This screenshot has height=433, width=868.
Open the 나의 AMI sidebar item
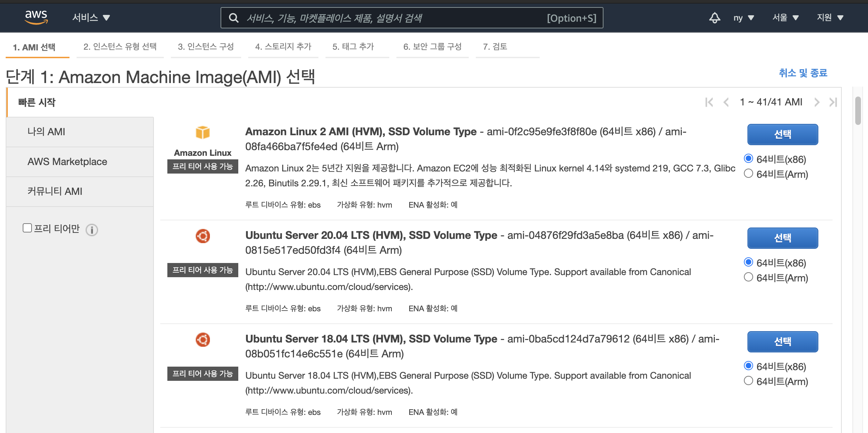pos(80,132)
